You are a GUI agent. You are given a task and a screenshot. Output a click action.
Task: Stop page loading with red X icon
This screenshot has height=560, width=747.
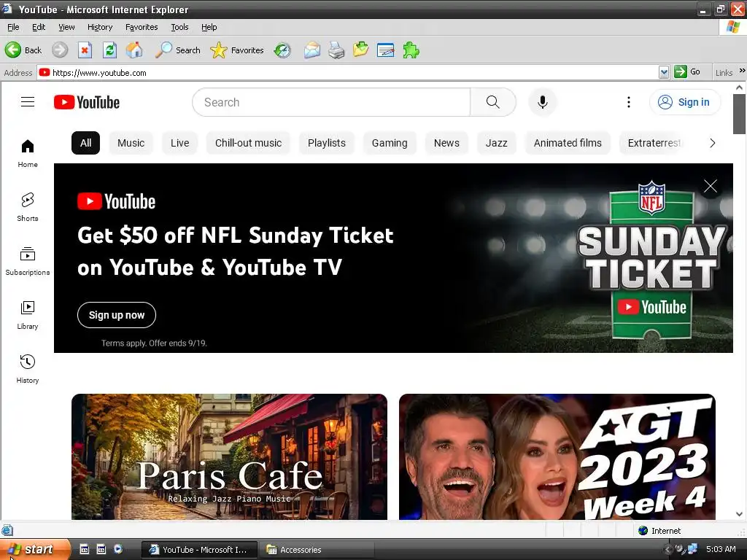click(85, 50)
